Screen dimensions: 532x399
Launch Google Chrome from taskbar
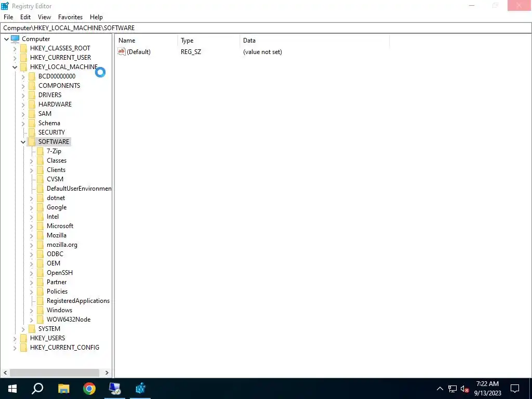(x=89, y=389)
